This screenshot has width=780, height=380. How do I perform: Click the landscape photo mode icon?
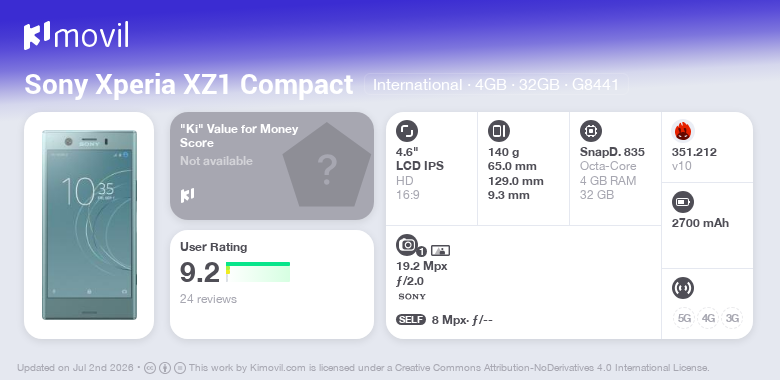coord(440,251)
